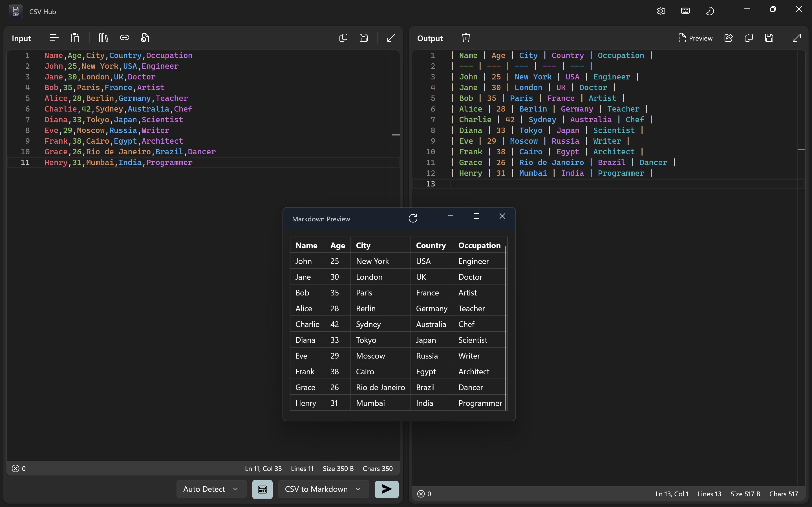
Task: Copy the Output markdown text
Action: 749,38
